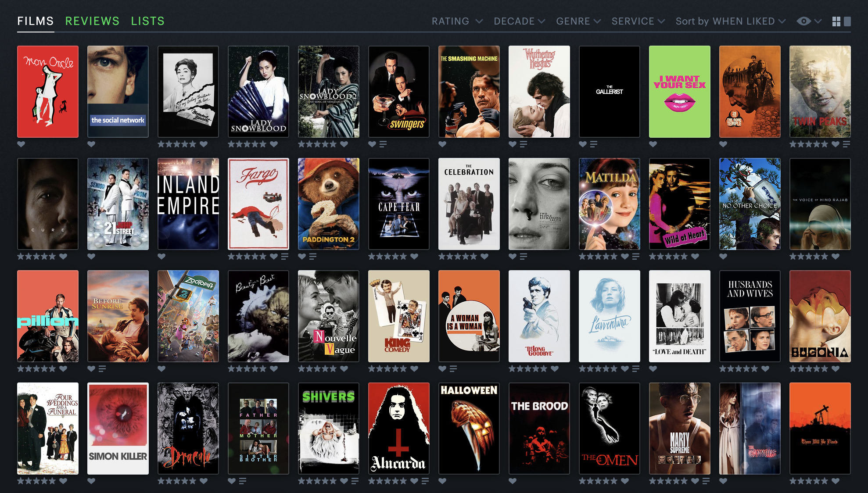Click heart under The Social Network
Viewport: 868px width, 493px height.
point(91,144)
